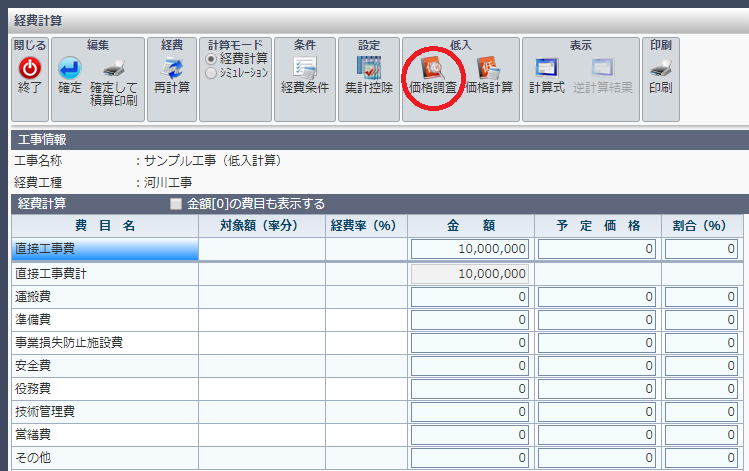Click 金額 field for 運搬費

(x=470, y=297)
